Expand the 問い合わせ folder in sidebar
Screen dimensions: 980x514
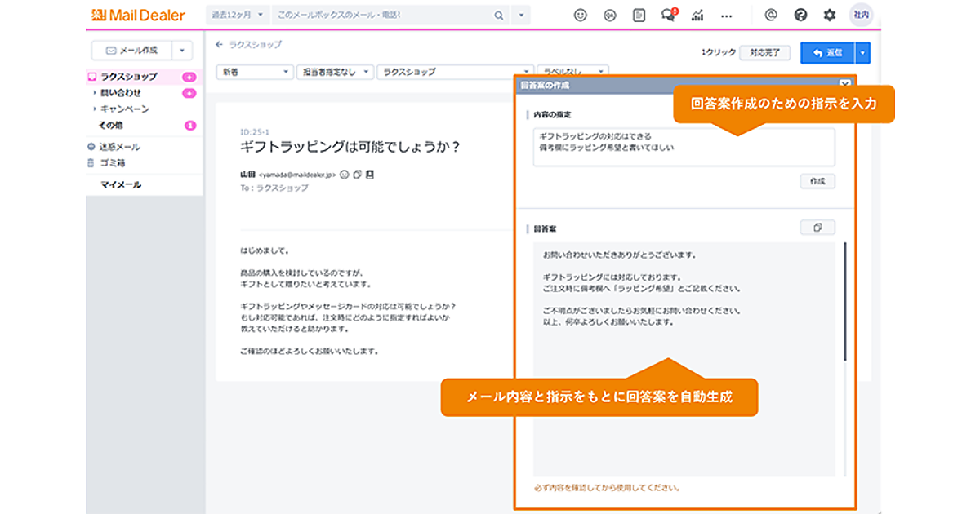95,93
